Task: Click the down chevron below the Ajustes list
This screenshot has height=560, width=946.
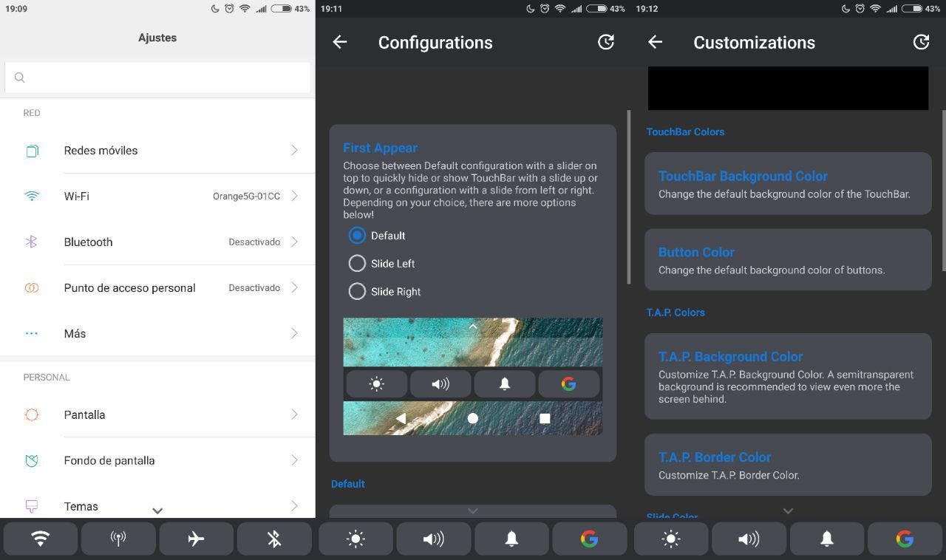Action: pyautogui.click(x=157, y=511)
